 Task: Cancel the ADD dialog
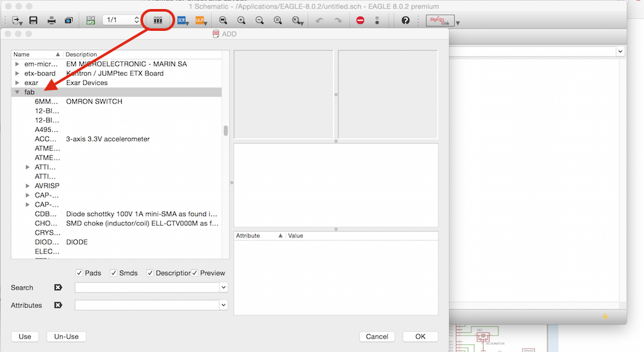(x=377, y=337)
